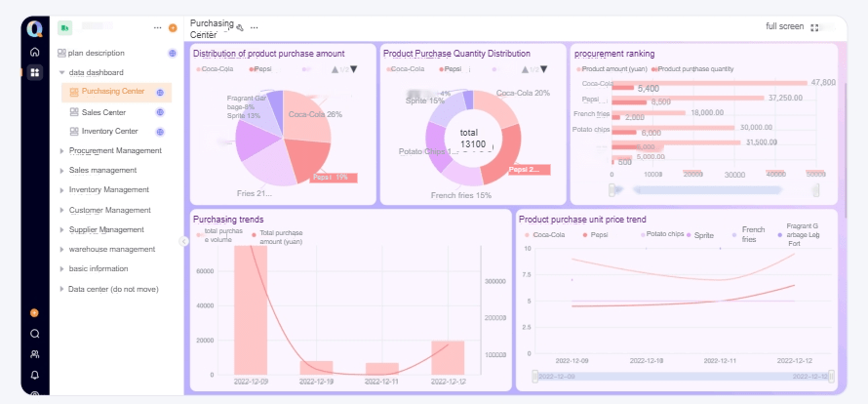Click the full screen icon
The image size is (868, 404).
[x=815, y=27]
